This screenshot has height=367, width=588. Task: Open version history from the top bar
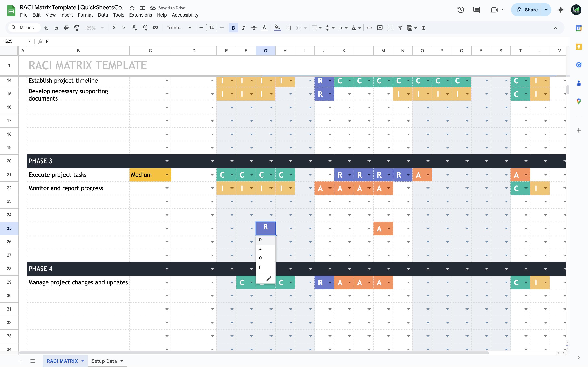[460, 10]
